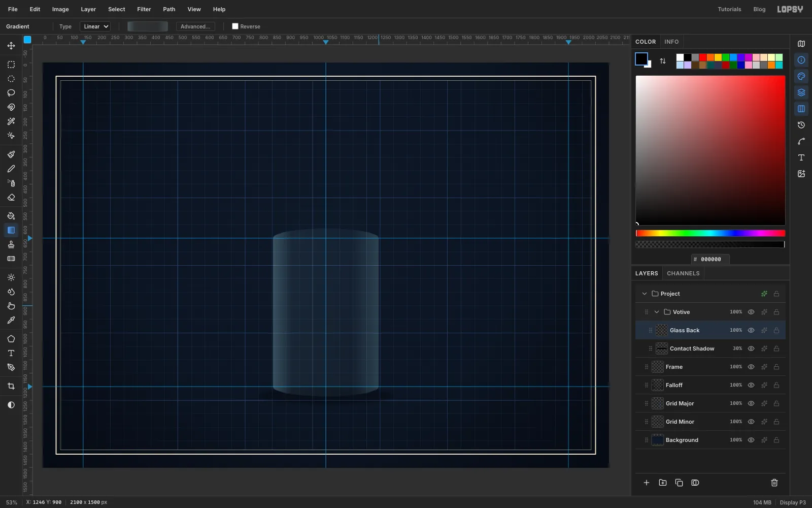812x508 pixels.
Task: Collapse the Project group
Action: (x=645, y=294)
